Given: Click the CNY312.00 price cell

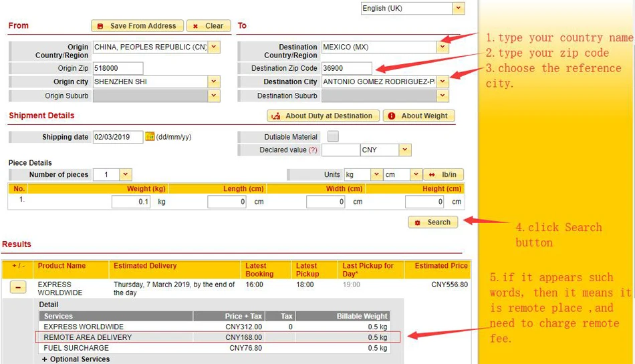Looking at the screenshot, I should [243, 327].
